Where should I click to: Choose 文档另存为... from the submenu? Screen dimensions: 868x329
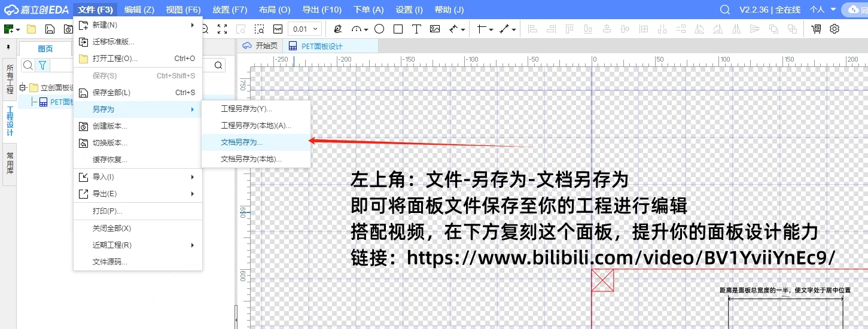point(242,142)
